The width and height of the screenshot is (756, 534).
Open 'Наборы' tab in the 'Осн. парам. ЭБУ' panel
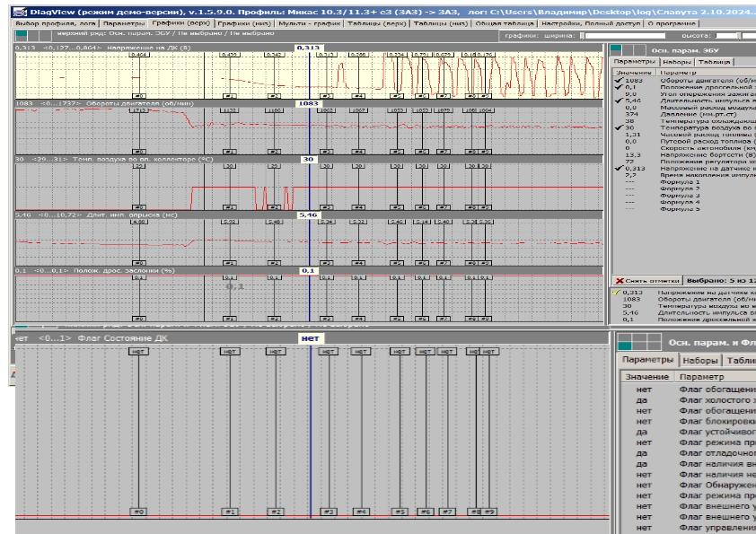point(676,62)
